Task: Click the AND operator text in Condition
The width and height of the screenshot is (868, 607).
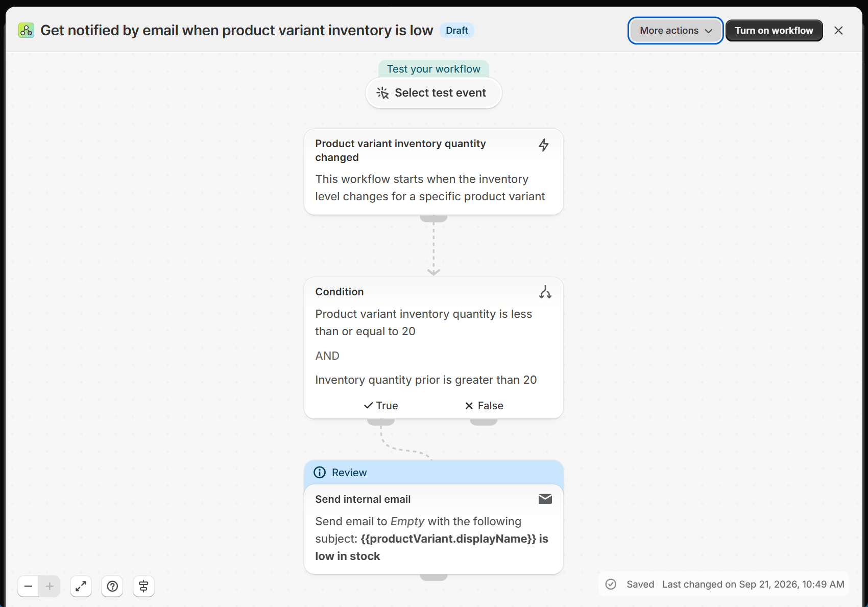Action: click(x=327, y=356)
